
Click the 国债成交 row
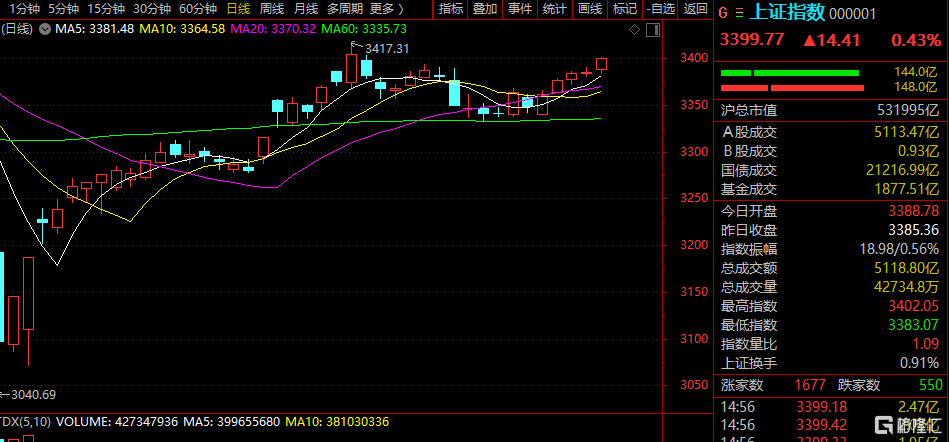(x=831, y=170)
